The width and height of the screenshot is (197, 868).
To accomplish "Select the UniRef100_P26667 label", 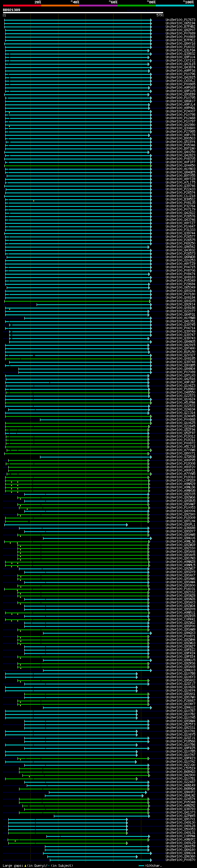I will point(180,700).
